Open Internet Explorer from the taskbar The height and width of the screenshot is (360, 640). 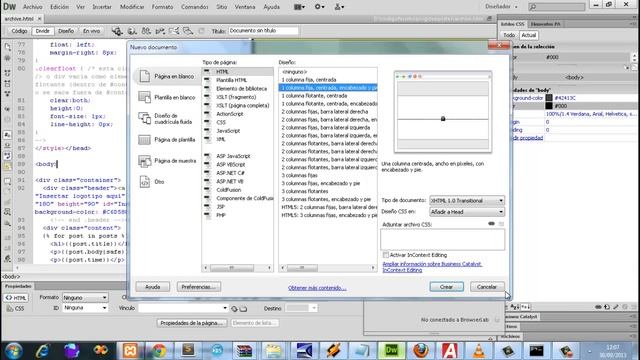[x=42, y=351]
